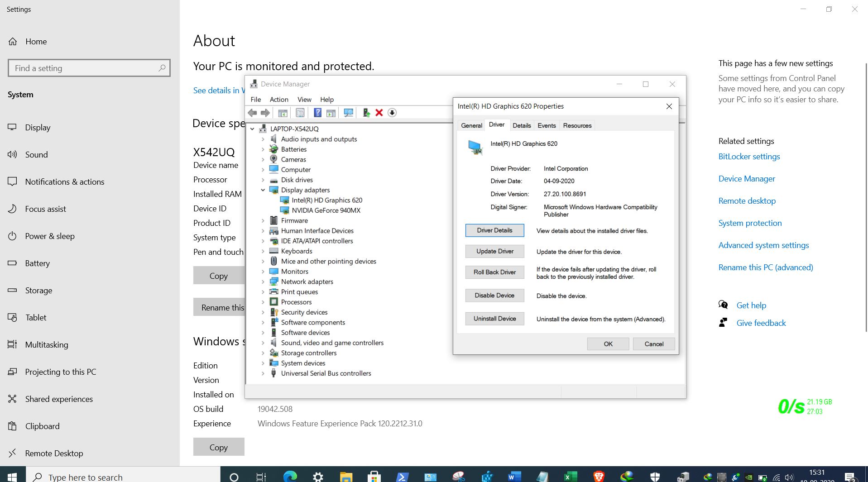
Task: Open the Action menu in Device Manager
Action: (x=278, y=100)
